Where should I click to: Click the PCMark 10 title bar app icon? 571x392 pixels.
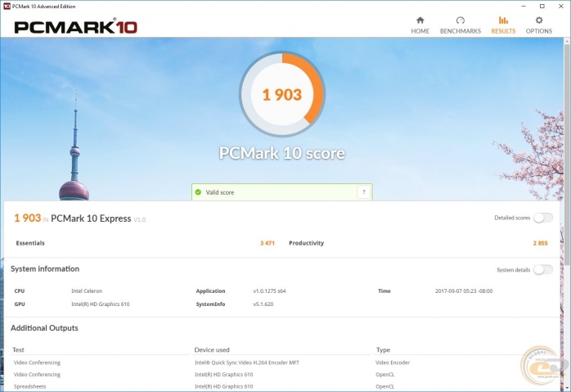tap(7, 7)
